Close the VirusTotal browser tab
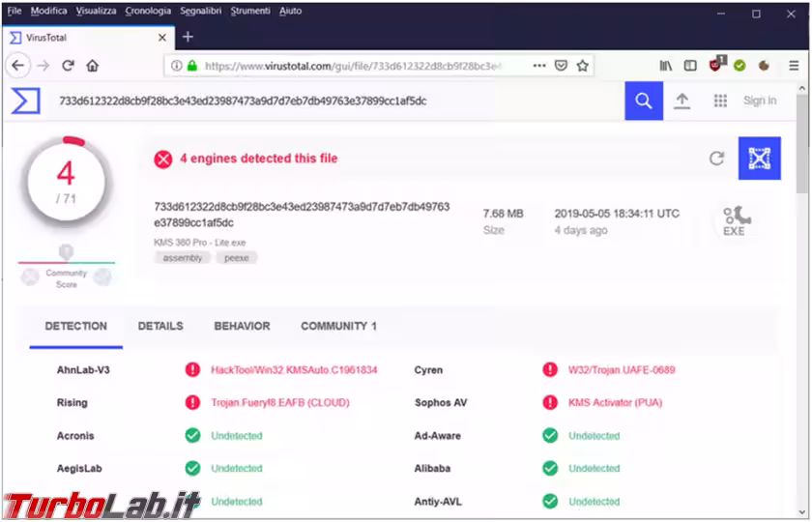This screenshot has height=522, width=812. [162, 38]
